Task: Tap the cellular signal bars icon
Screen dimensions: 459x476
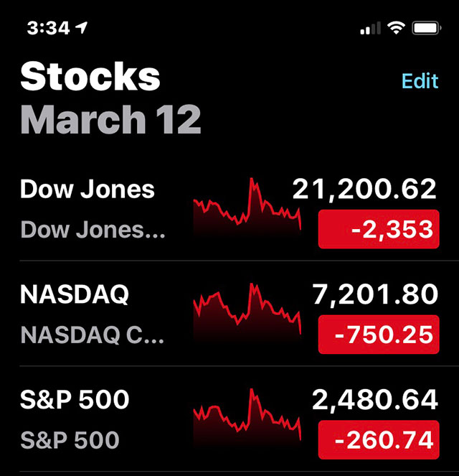Action: pos(370,28)
